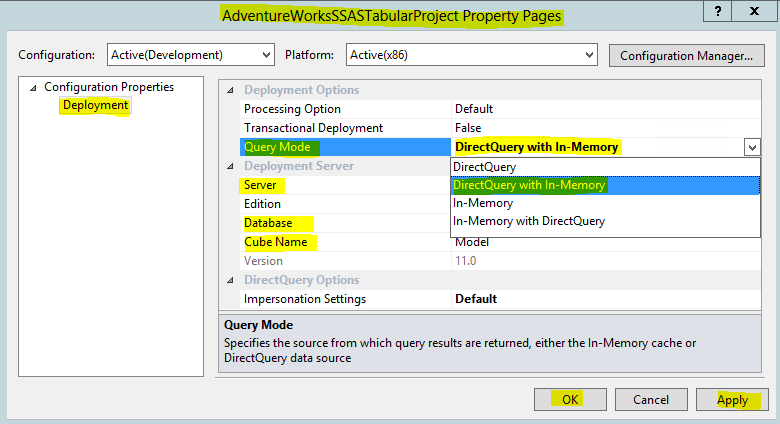Select Deployment in the tree
Viewport: 780px width, 424px height.
point(95,105)
